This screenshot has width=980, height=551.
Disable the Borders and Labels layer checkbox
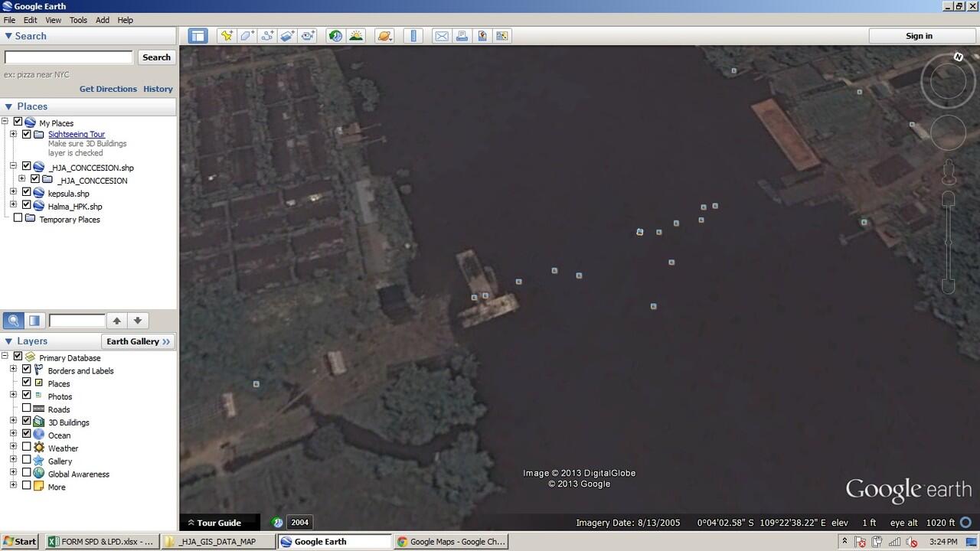(27, 370)
